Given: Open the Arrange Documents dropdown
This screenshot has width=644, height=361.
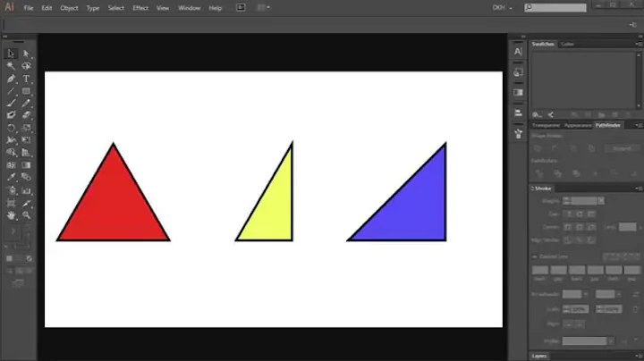Looking at the screenshot, I should pos(263,7).
